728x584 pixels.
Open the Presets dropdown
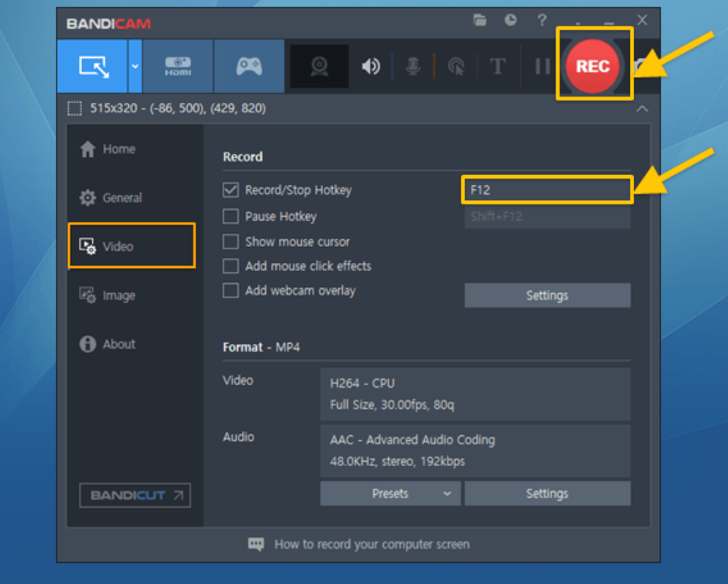coord(390,493)
